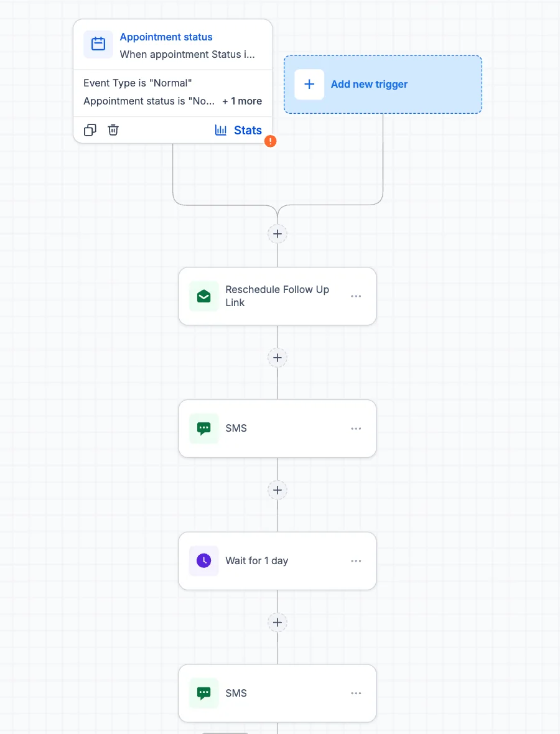Open options menu for the last SMS action

(x=356, y=694)
